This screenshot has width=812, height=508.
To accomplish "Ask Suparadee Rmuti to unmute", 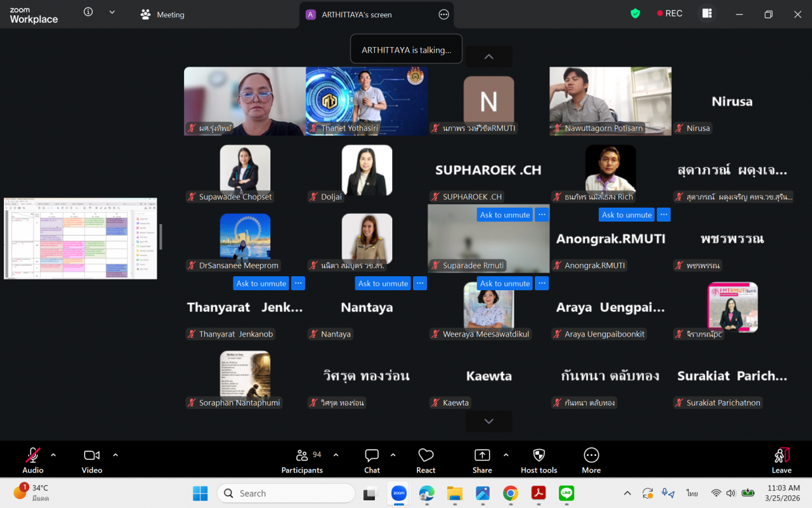I will pos(504,215).
